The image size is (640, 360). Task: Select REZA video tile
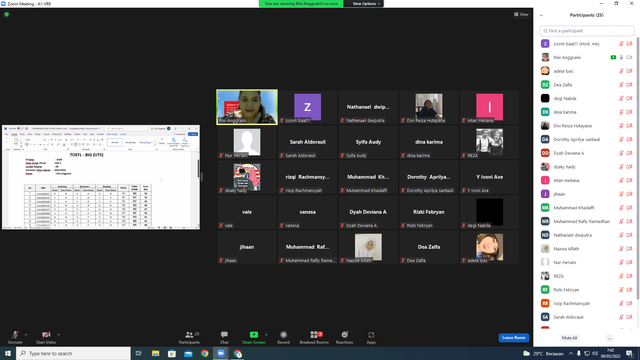tap(489, 142)
